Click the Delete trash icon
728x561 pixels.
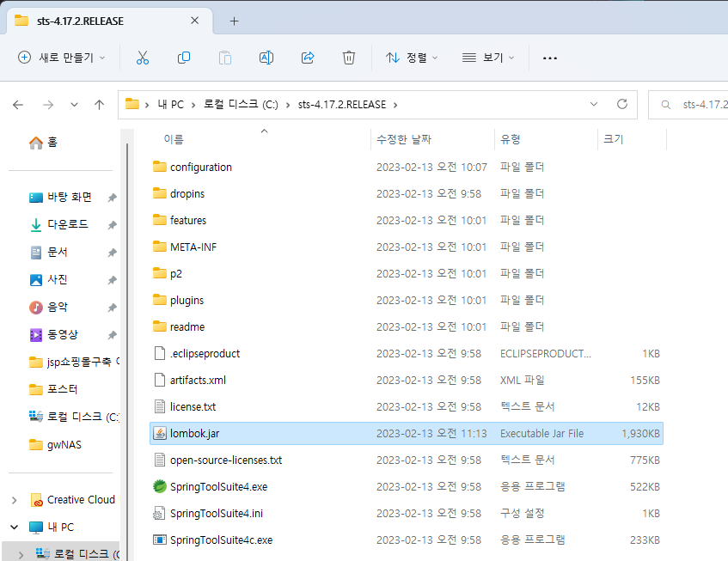point(349,58)
